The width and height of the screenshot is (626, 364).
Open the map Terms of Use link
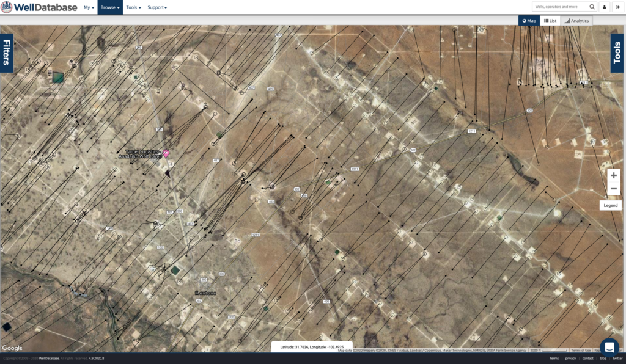(x=581, y=351)
